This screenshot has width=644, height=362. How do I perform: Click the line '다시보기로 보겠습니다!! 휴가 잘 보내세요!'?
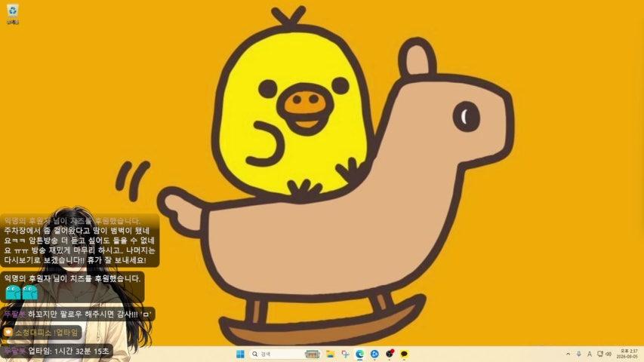tap(75, 260)
